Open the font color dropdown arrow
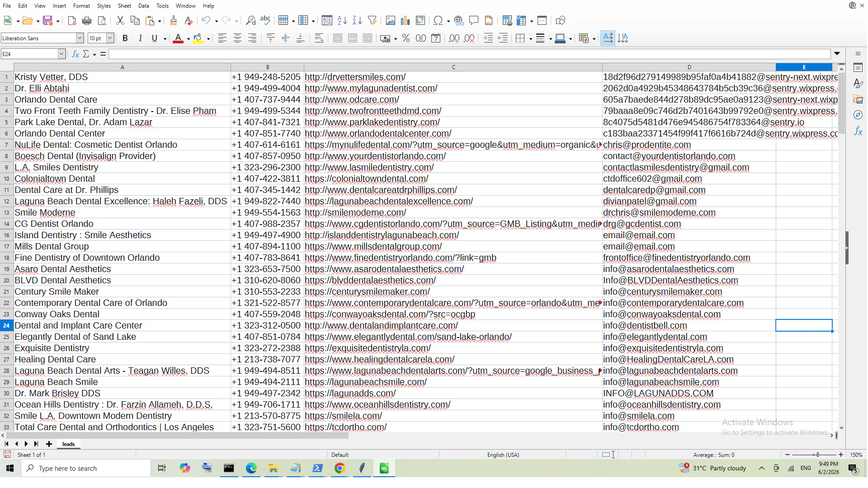This screenshot has height=488, width=868. (x=188, y=39)
